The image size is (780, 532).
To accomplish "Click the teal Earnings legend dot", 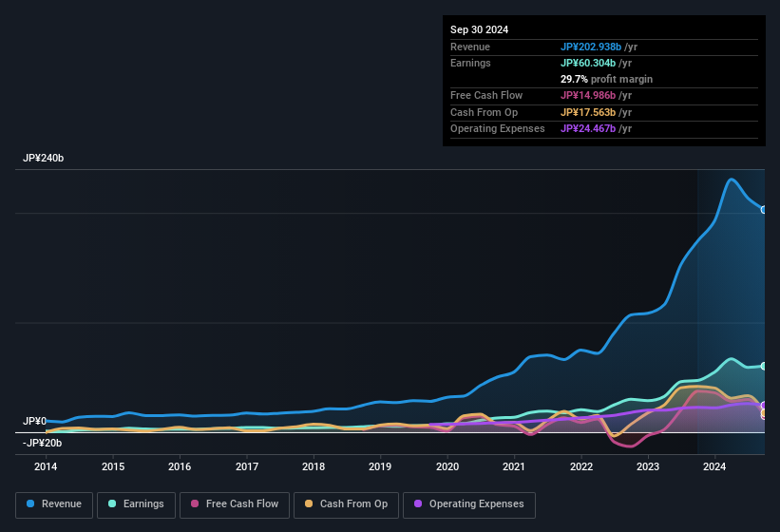I will pyautogui.click(x=113, y=504).
